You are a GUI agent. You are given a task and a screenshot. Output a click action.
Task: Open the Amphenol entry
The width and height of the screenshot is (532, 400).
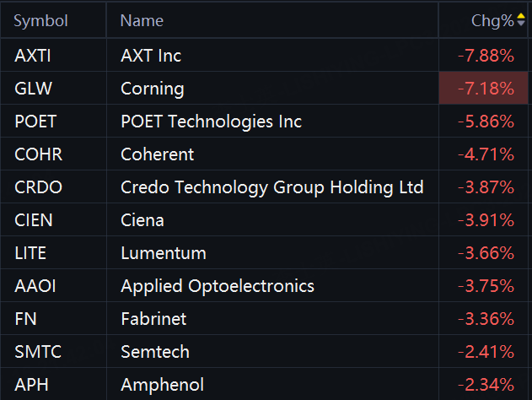(x=162, y=384)
